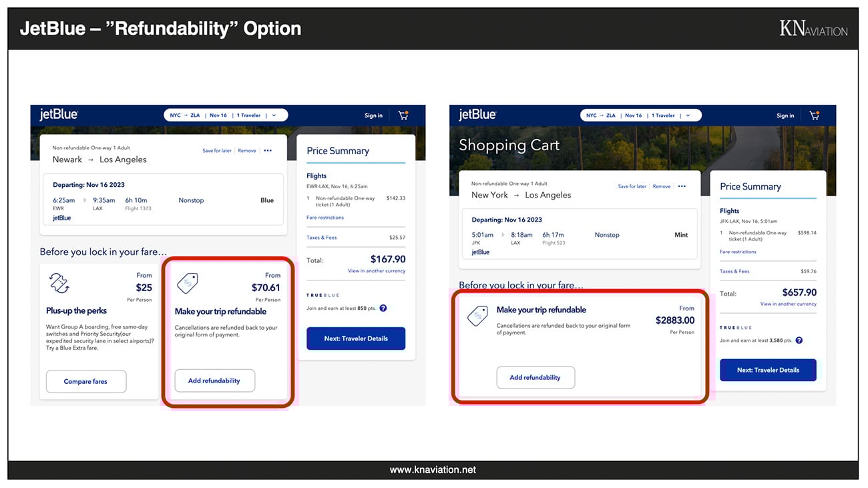This screenshot has width=868, height=488.
Task: Click the 6h 17m flight duration
Action: point(554,235)
